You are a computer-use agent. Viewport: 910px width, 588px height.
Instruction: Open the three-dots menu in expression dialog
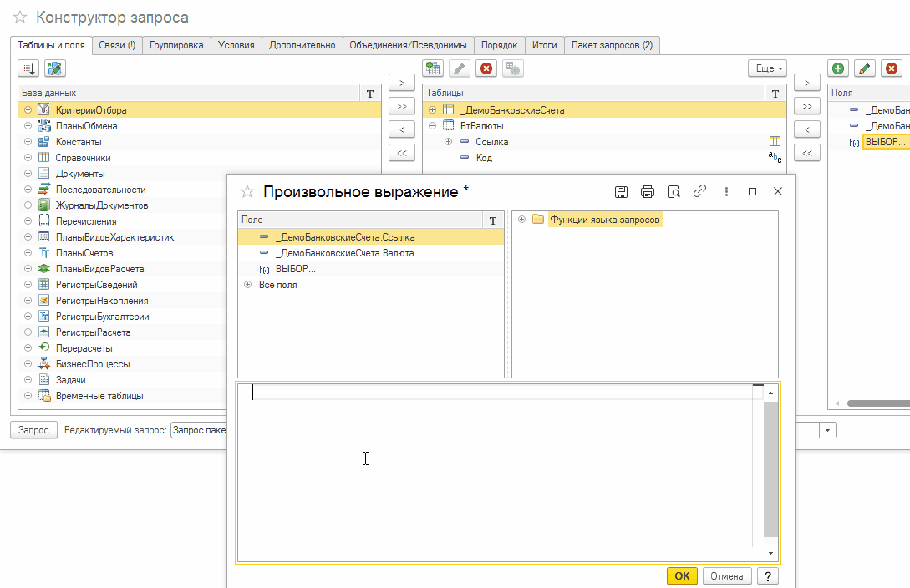point(726,191)
